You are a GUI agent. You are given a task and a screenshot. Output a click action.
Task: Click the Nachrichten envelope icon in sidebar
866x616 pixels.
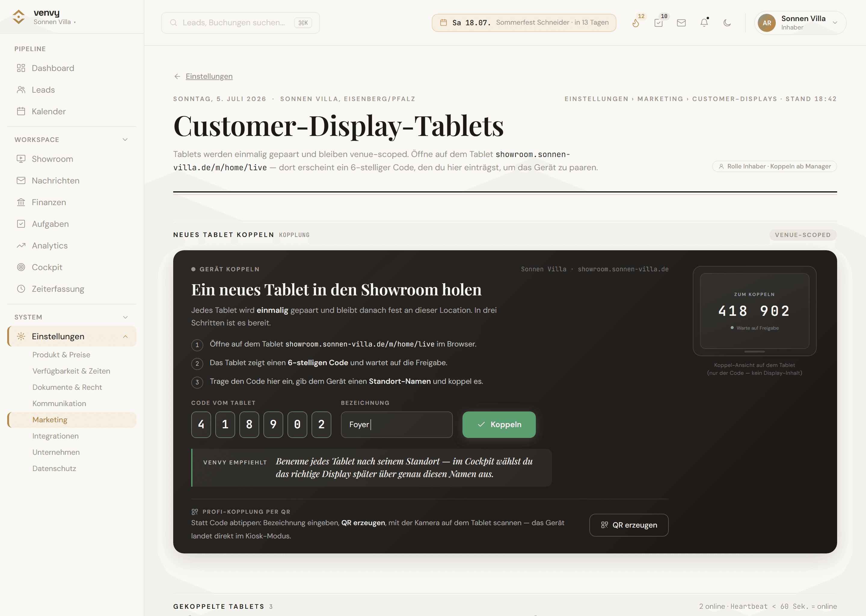(21, 180)
